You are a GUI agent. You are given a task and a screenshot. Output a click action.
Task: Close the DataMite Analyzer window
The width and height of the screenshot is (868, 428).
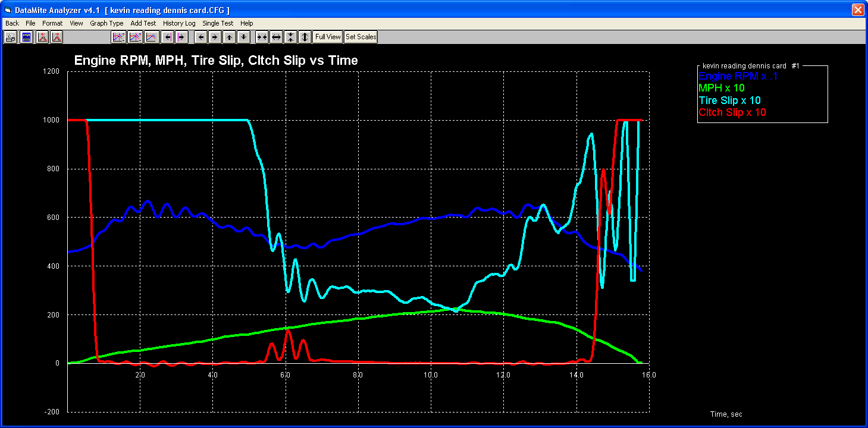[857, 10]
